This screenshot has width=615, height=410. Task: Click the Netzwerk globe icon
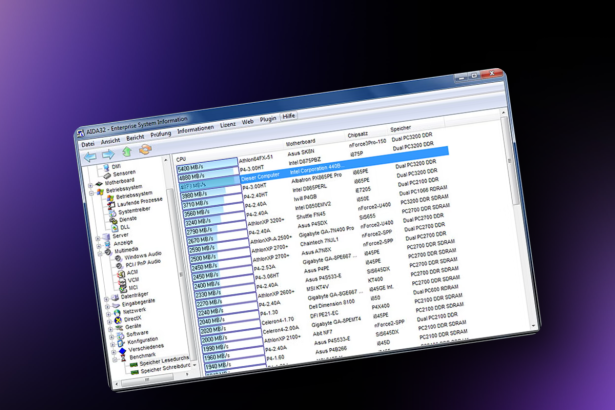tap(117, 313)
